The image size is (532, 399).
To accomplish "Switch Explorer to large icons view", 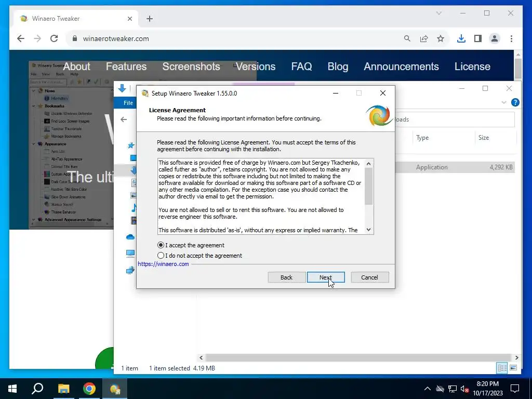I will pyautogui.click(x=513, y=368).
